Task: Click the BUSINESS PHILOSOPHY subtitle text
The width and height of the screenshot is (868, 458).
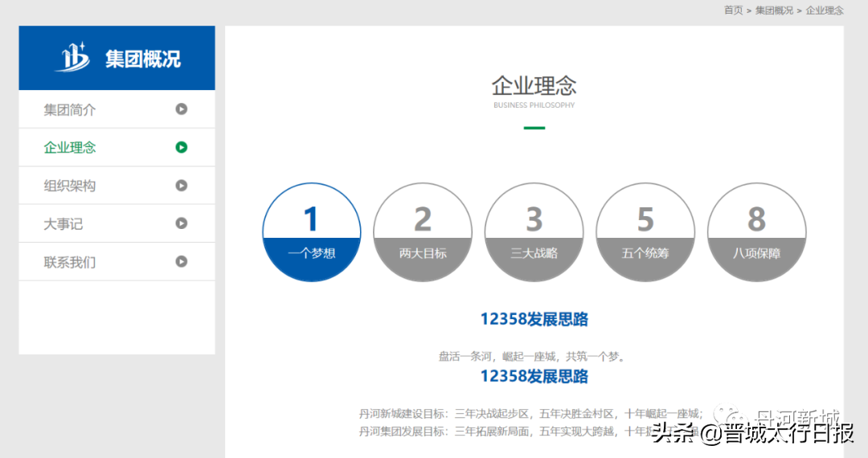Action: (534, 105)
